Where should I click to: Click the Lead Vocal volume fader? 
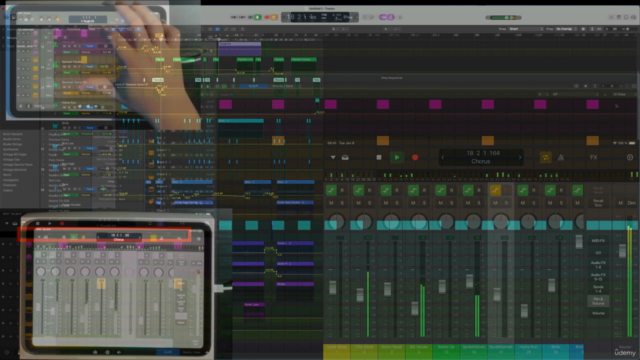tap(333, 288)
